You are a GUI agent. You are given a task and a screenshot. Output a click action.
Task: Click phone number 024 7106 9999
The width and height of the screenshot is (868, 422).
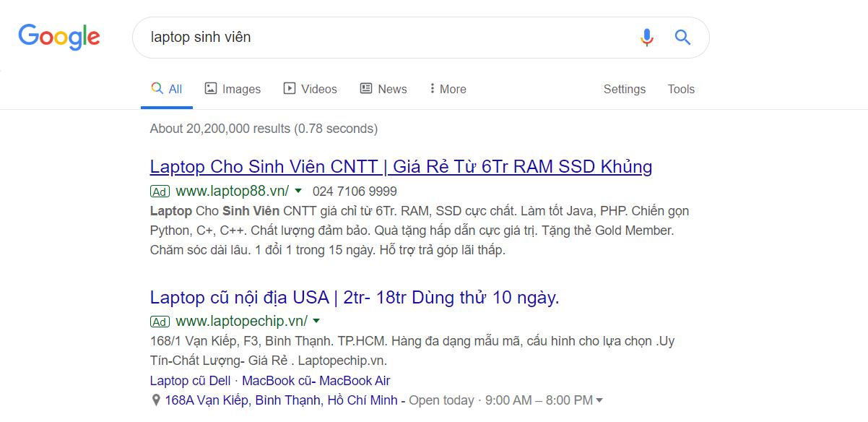[355, 191]
